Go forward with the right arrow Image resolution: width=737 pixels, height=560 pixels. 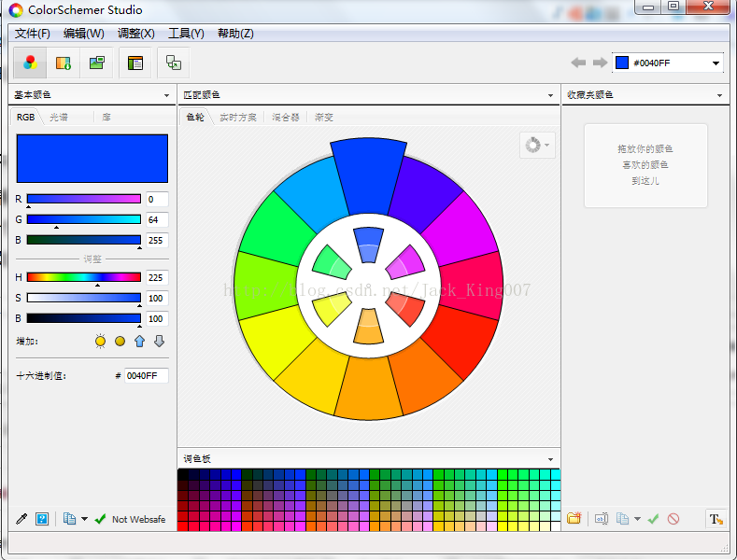click(601, 63)
